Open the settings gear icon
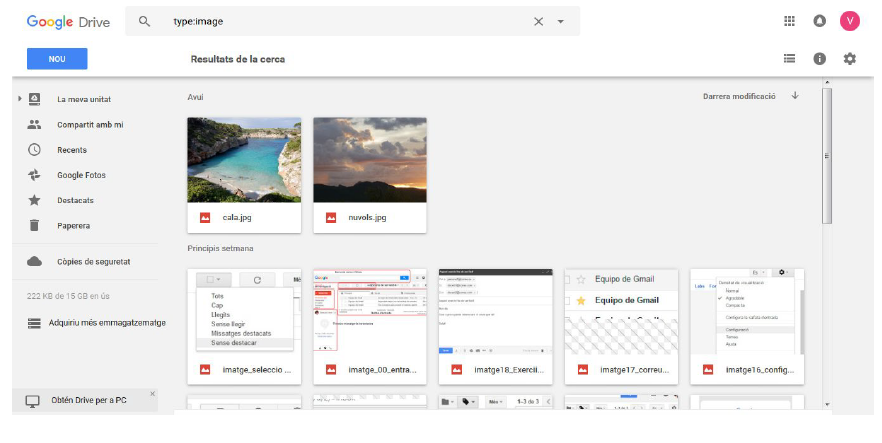 849,59
